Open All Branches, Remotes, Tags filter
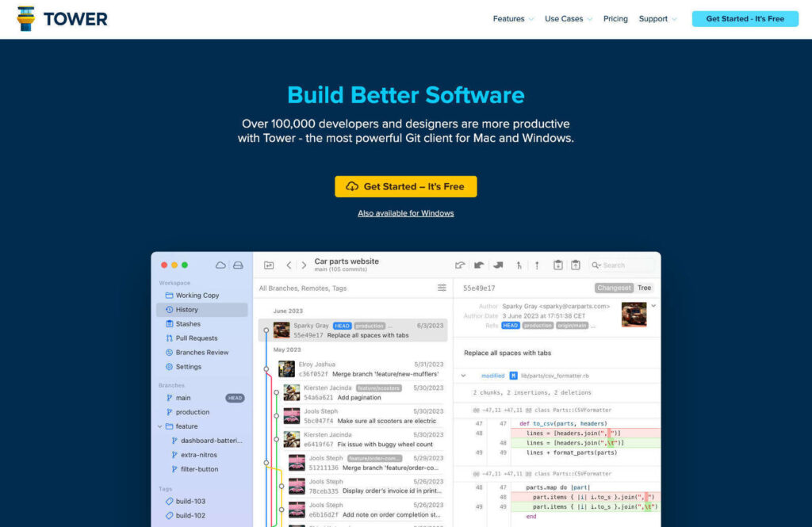Image resolution: width=812 pixels, height=527 pixels. 302,288
